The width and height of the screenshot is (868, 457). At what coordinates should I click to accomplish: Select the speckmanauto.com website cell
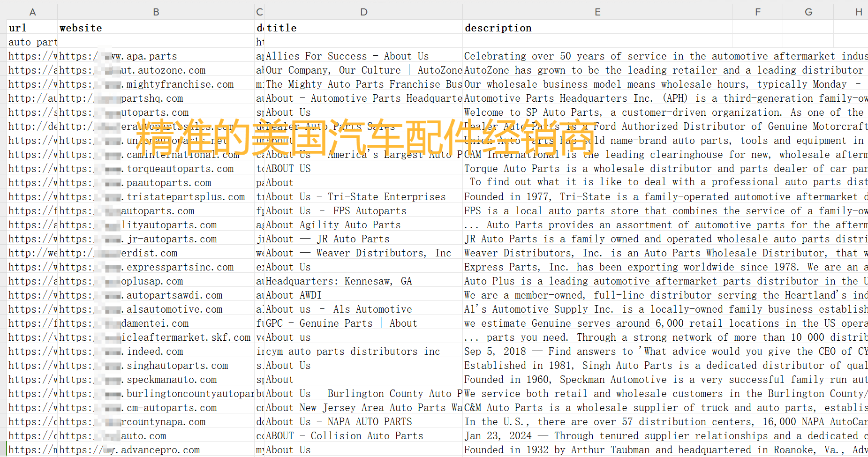156,379
